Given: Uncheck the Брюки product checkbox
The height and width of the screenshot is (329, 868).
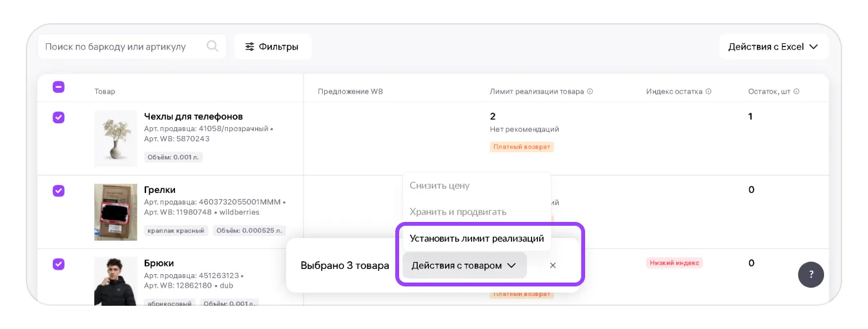Looking at the screenshot, I should (x=58, y=264).
